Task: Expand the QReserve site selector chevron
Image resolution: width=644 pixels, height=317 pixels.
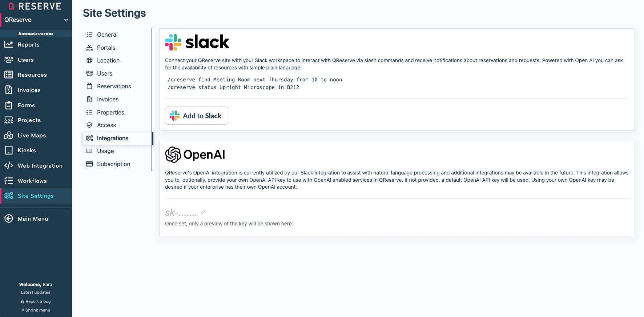Action: click(67, 20)
